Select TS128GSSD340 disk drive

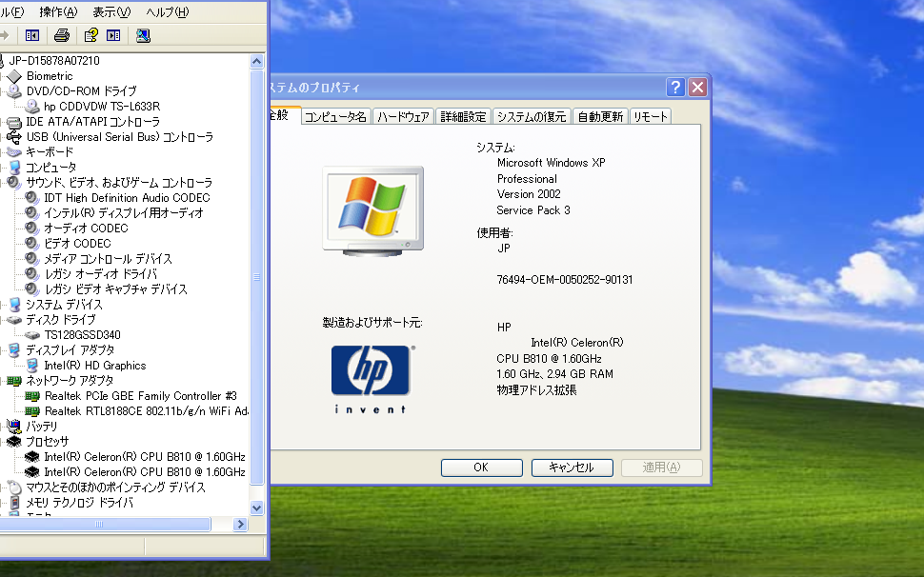83,335
